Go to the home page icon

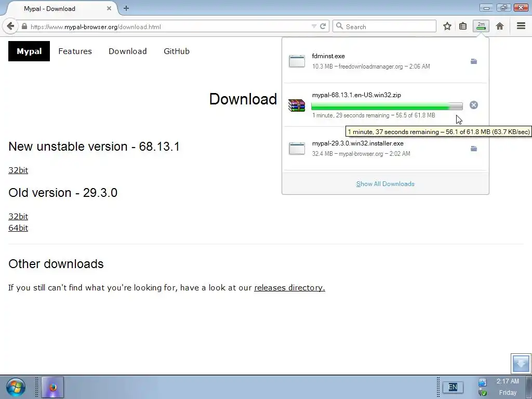pos(500,26)
